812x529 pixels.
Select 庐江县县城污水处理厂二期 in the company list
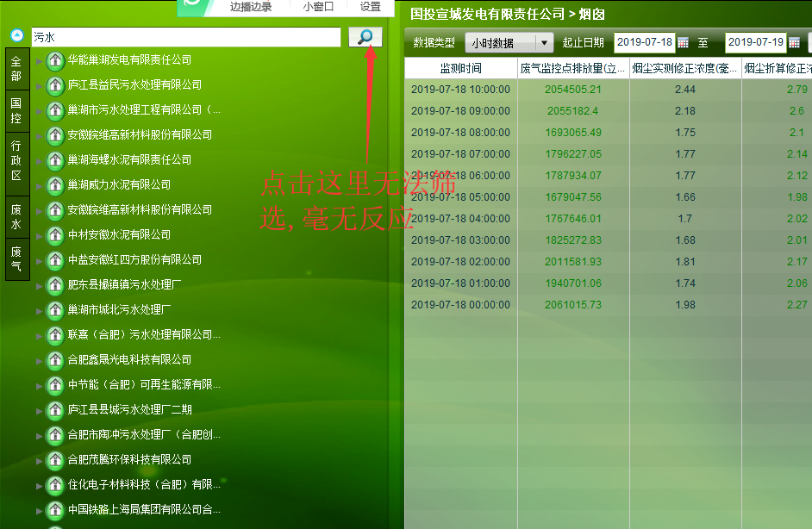pyautogui.click(x=130, y=410)
